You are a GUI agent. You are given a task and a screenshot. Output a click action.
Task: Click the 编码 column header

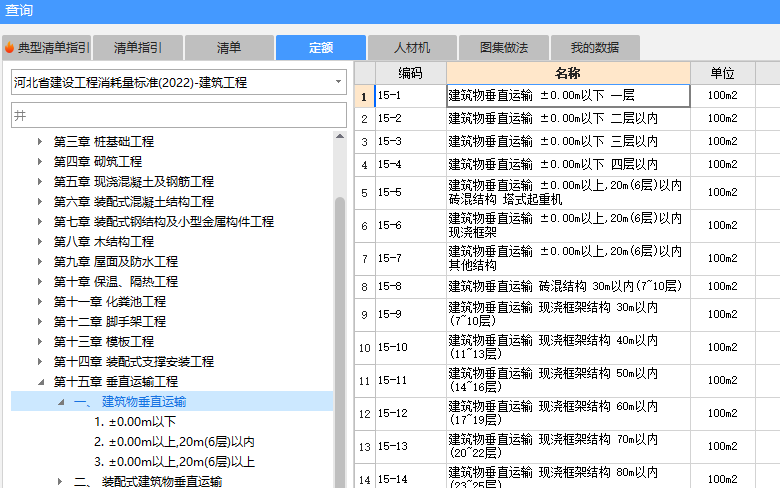(410, 73)
